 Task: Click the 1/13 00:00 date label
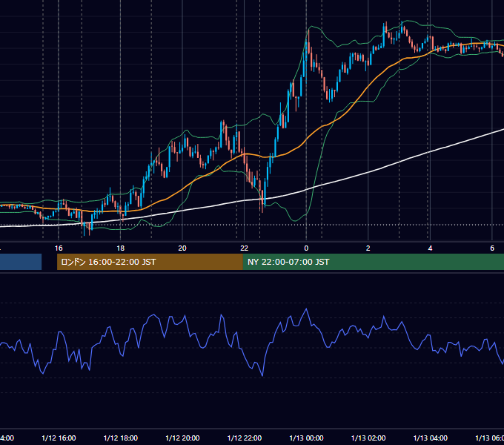[x=306, y=438]
